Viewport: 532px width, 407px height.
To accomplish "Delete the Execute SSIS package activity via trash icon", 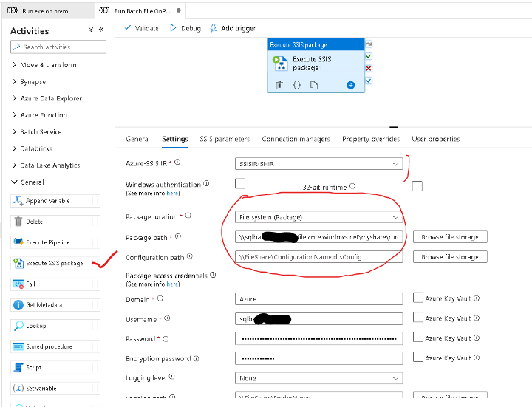I will pyautogui.click(x=279, y=85).
